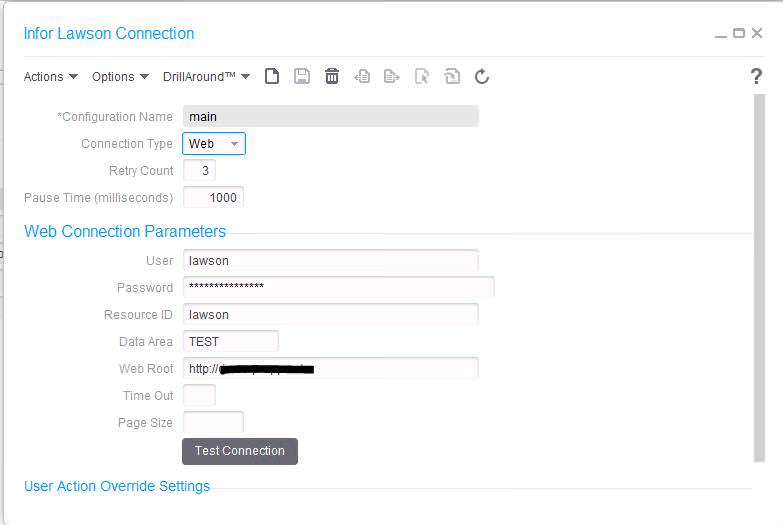Viewport: 783px width, 525px height.
Task: Click the Password field
Action: [339, 288]
